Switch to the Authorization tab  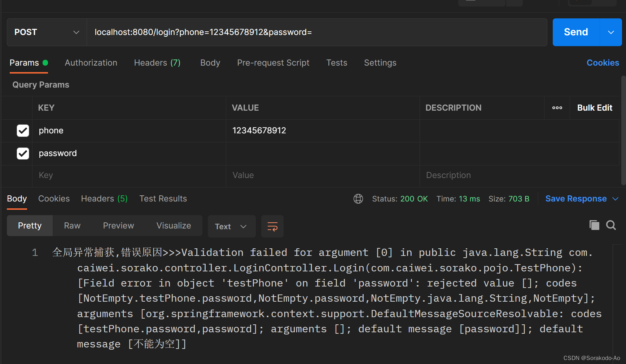point(91,63)
